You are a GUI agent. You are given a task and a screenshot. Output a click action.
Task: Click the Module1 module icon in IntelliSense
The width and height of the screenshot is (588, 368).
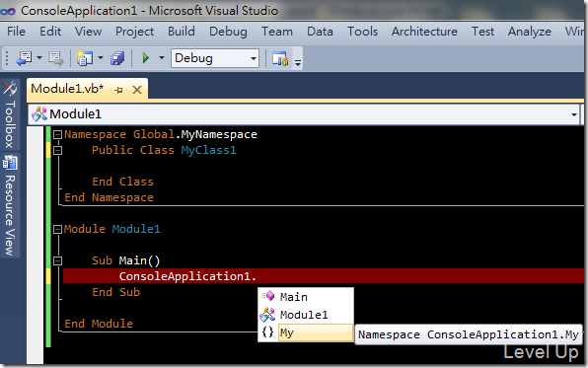tap(267, 315)
